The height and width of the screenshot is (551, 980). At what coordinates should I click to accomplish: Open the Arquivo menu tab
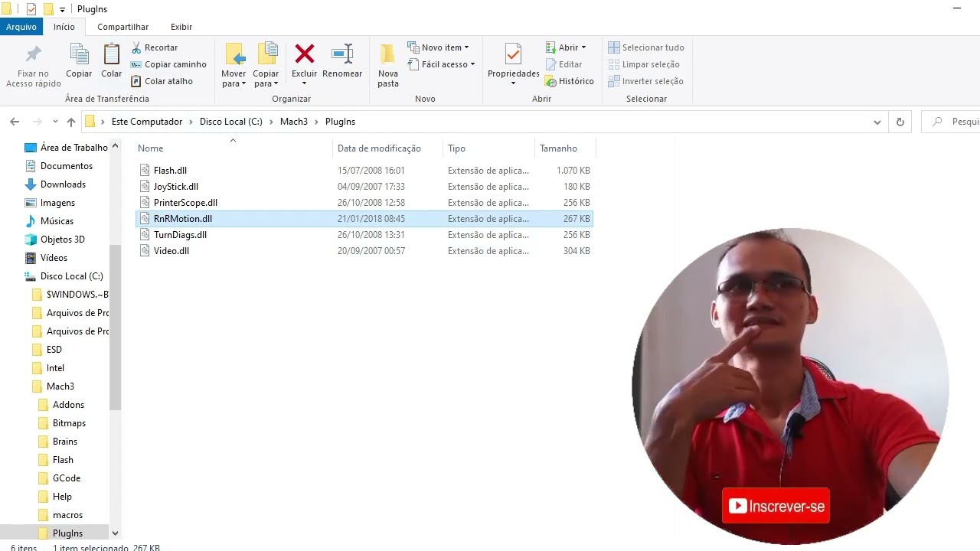tap(21, 27)
